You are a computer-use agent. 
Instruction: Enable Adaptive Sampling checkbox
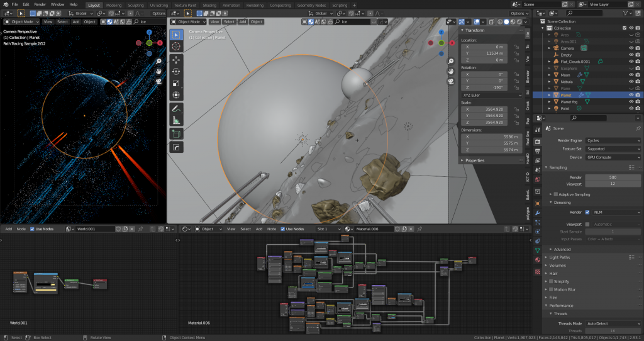[556, 194]
